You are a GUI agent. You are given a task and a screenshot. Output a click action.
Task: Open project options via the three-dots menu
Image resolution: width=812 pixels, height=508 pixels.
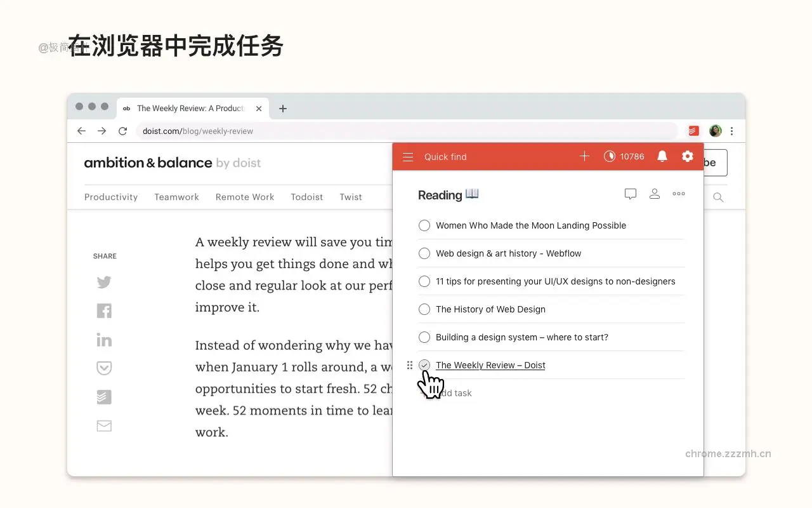click(x=678, y=194)
